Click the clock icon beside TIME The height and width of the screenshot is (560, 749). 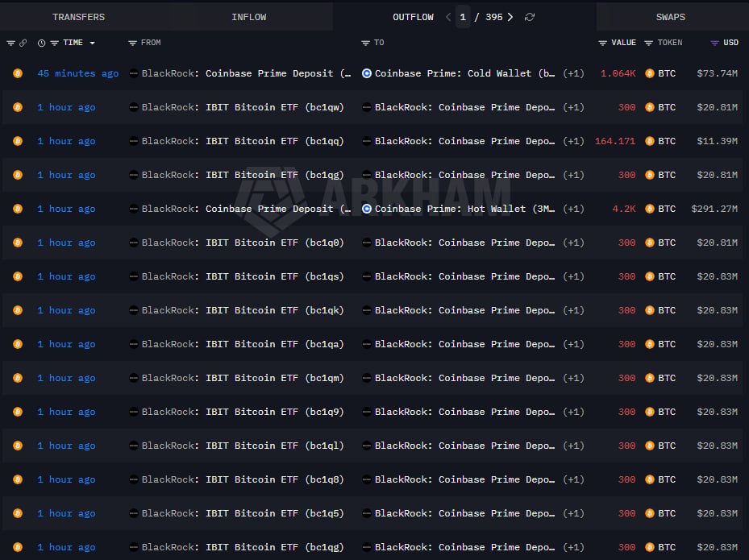[42, 43]
